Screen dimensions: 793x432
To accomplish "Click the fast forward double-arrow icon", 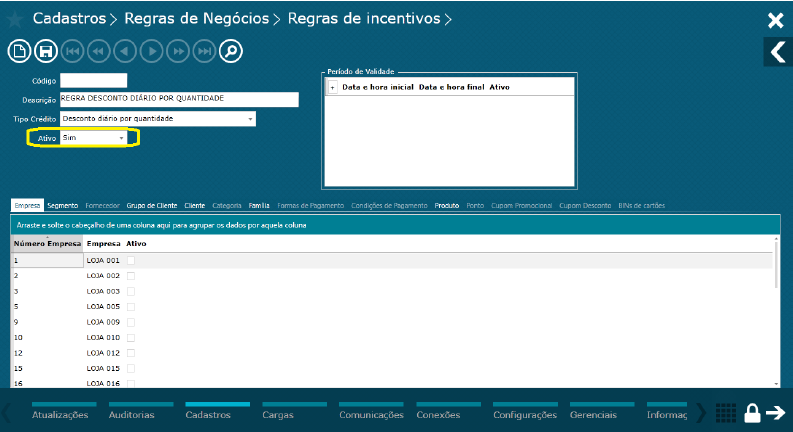I will click(x=178, y=51).
